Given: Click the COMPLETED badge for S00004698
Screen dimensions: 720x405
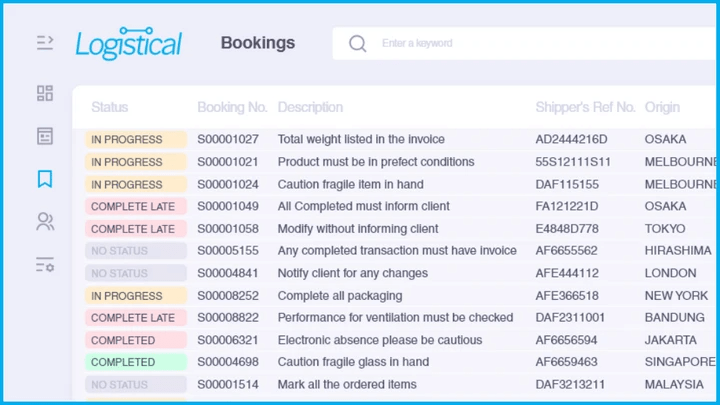Looking at the screenshot, I should click(135, 362).
